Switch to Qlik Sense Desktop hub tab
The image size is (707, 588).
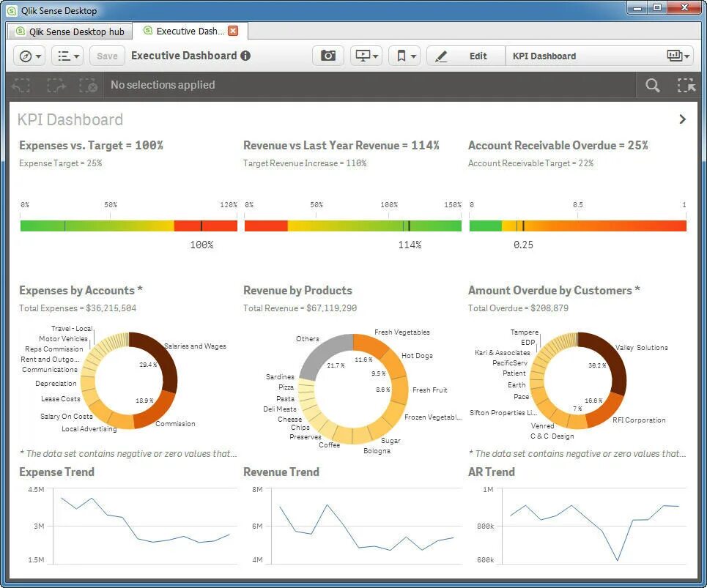click(70, 31)
